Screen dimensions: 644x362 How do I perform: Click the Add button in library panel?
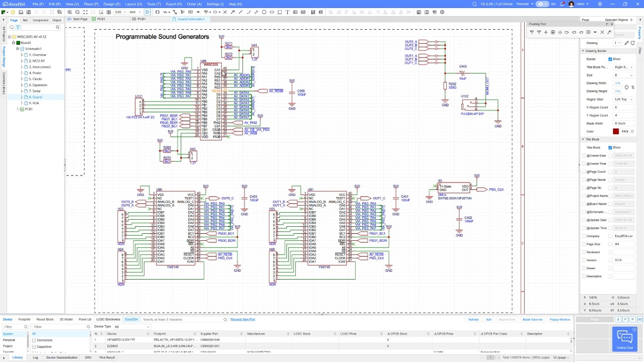point(488,319)
